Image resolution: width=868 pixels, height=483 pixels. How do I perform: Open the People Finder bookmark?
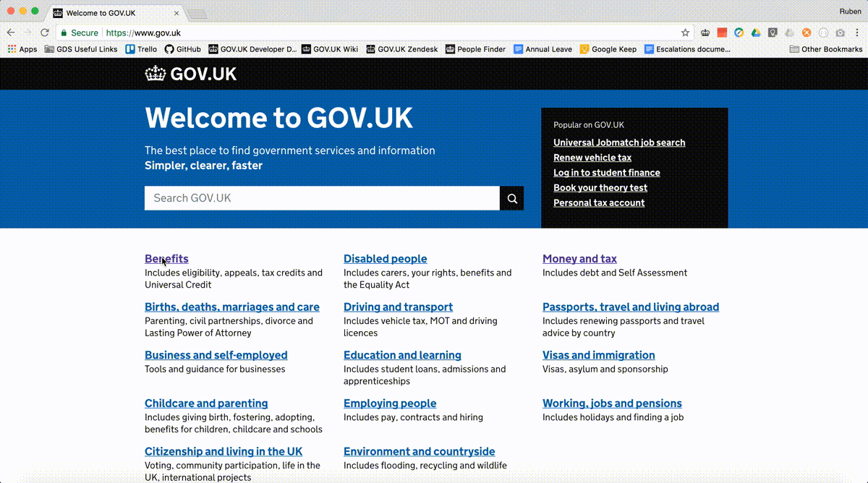pos(475,49)
